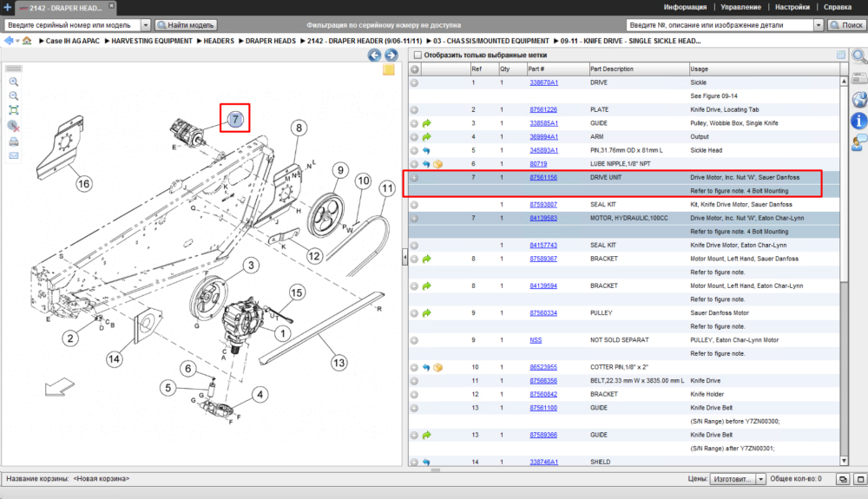This screenshot has width=868, height=499.
Task: Click package icon in LUBE NIPPLE row
Action: coord(437,164)
